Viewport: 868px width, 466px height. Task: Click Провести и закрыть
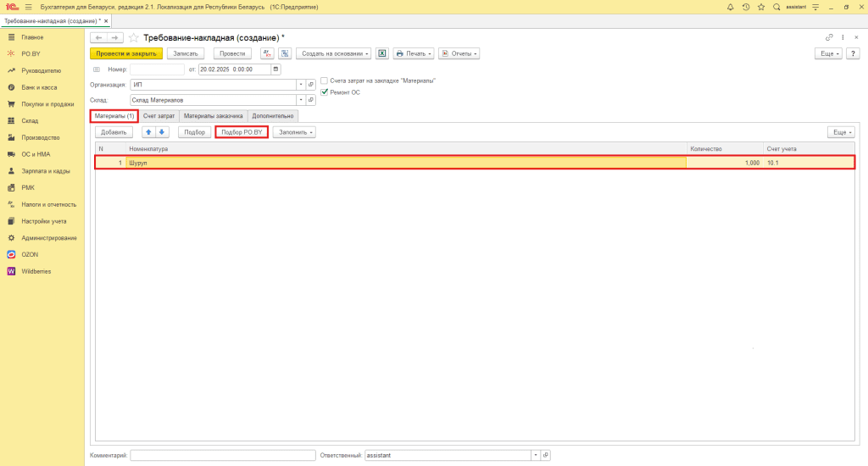(x=126, y=53)
